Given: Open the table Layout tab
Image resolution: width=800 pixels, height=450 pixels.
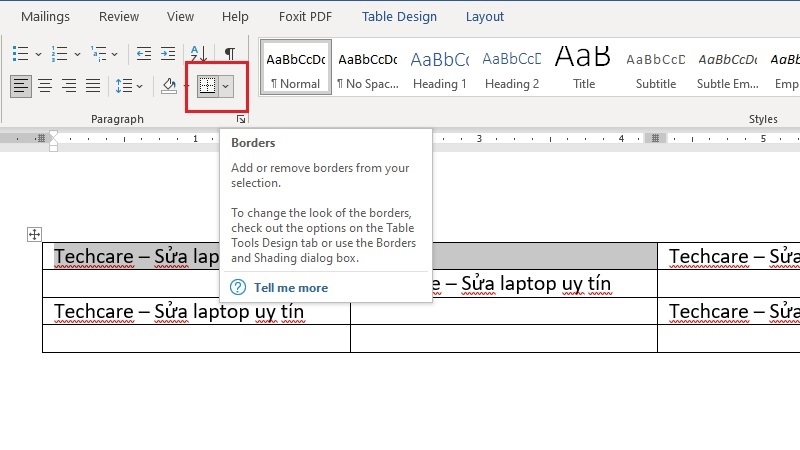Looking at the screenshot, I should (x=485, y=16).
